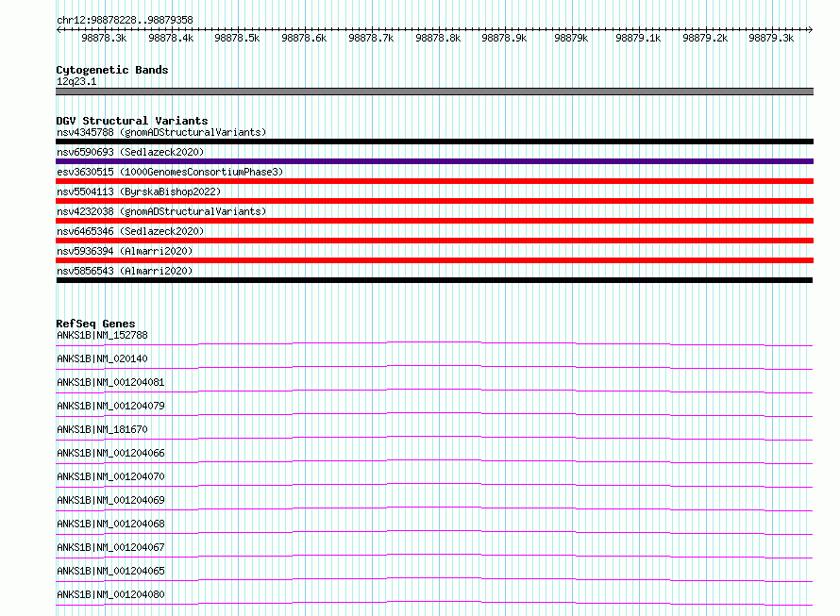The image size is (840, 616).
Task: Select transcript ANKS1B|NM_001204067
Action: 110,547
